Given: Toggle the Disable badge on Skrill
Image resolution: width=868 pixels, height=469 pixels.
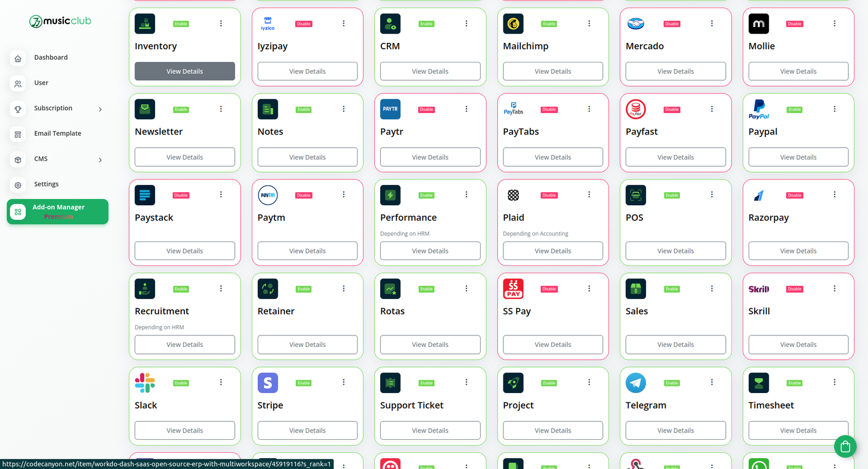Looking at the screenshot, I should (795, 289).
